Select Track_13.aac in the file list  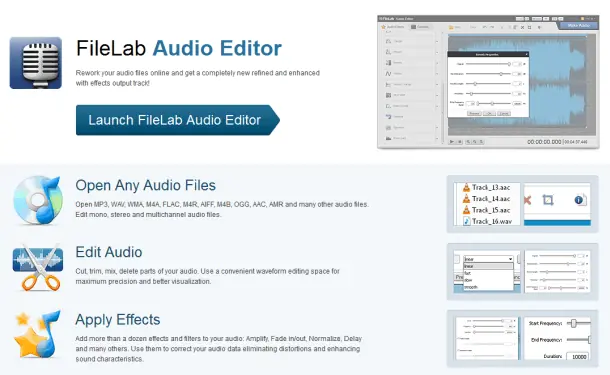click(491, 188)
